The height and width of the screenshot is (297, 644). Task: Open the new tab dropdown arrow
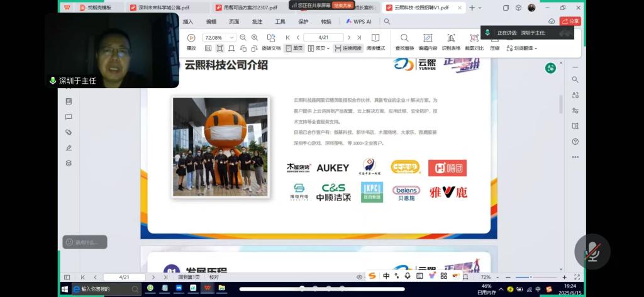pyautogui.click(x=480, y=8)
